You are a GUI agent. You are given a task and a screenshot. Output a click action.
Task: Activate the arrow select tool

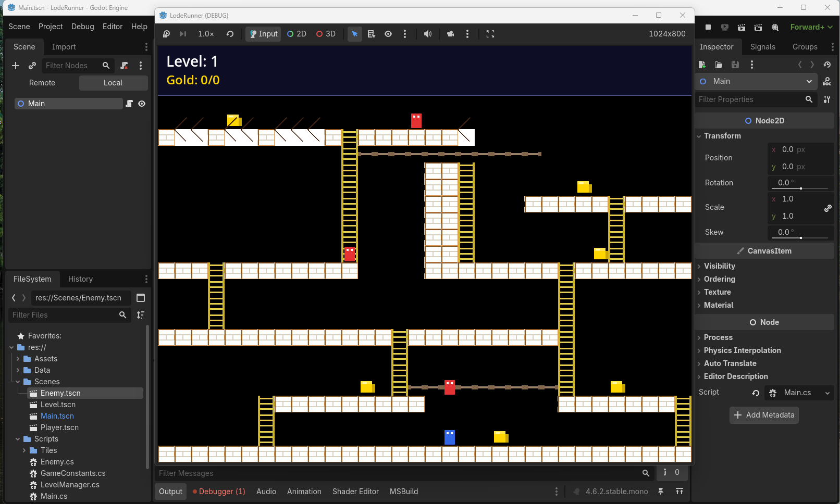pyautogui.click(x=355, y=34)
